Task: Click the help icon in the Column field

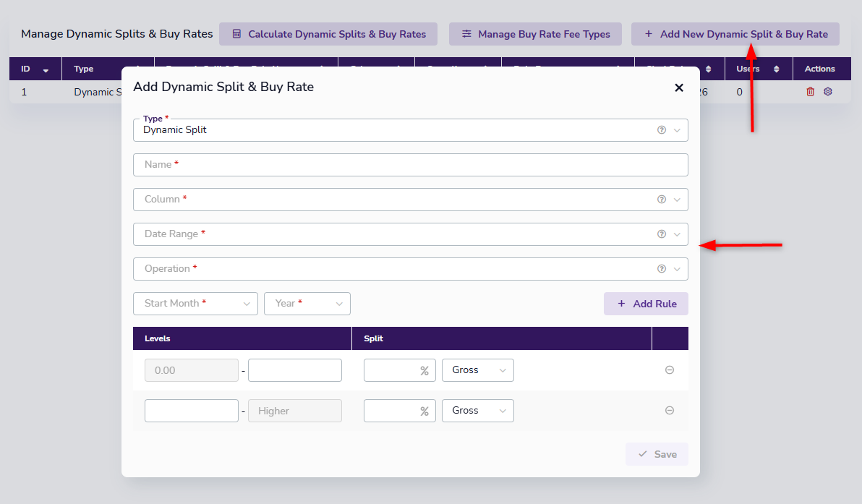Action: pyautogui.click(x=662, y=200)
